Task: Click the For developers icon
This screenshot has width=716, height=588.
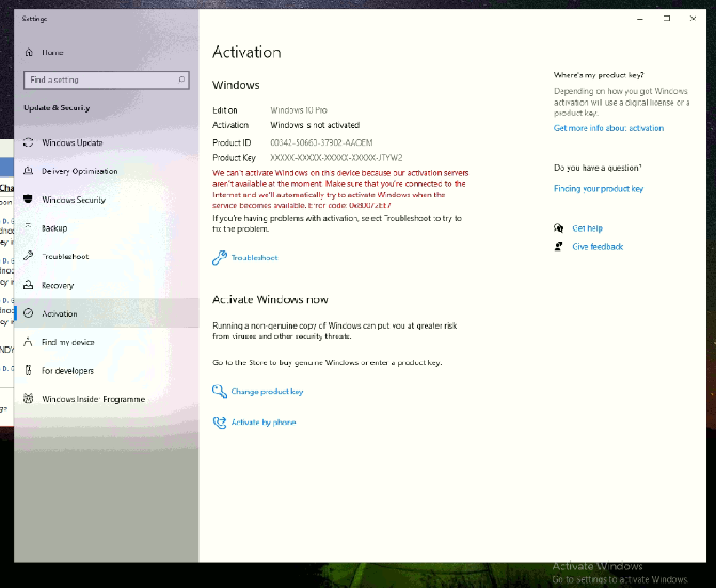Action: click(x=28, y=370)
